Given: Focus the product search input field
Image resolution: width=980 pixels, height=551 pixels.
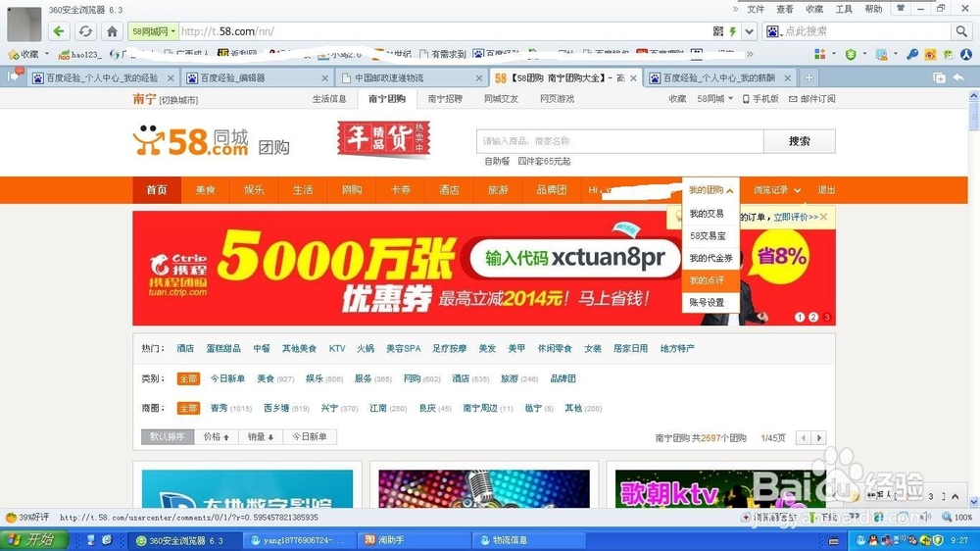Looking at the screenshot, I should coord(620,141).
